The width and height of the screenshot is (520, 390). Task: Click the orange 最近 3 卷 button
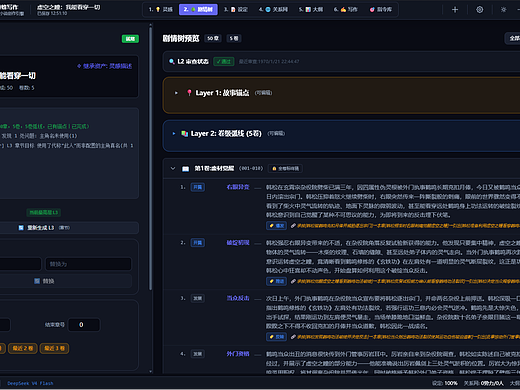pos(54,348)
